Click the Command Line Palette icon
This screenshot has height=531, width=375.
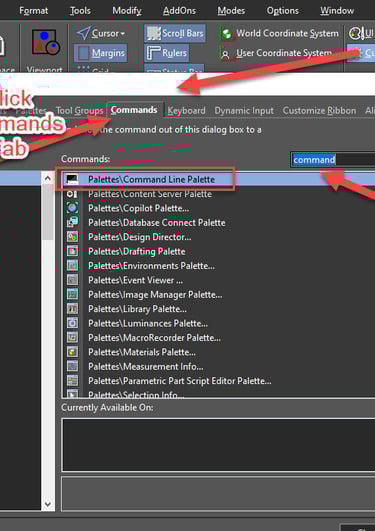72,179
